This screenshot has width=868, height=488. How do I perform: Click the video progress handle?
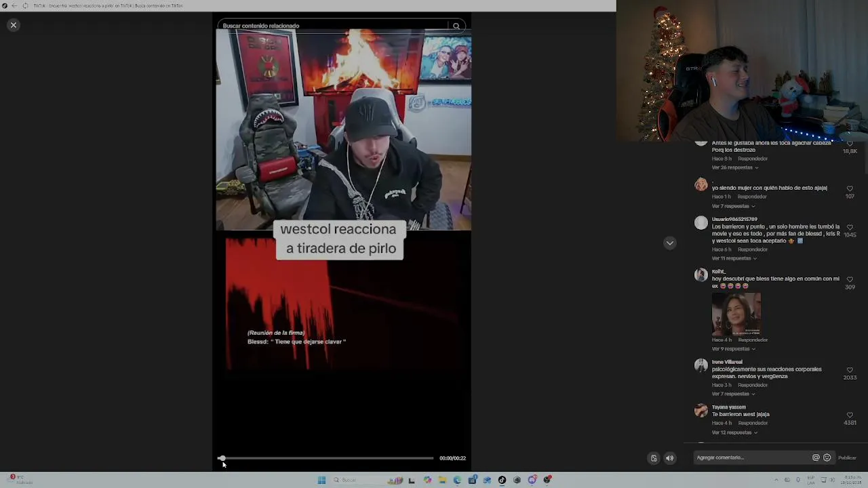coord(222,458)
